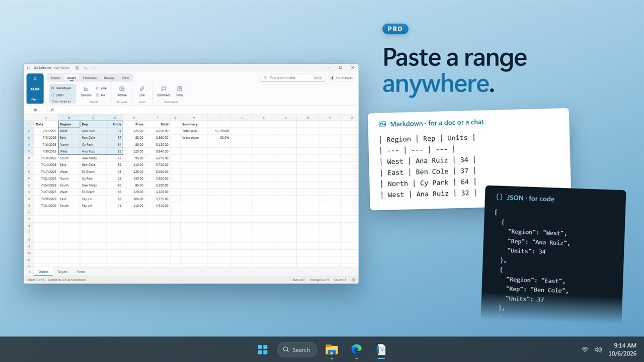Copy range as Markdown in the ribbon

click(61, 88)
